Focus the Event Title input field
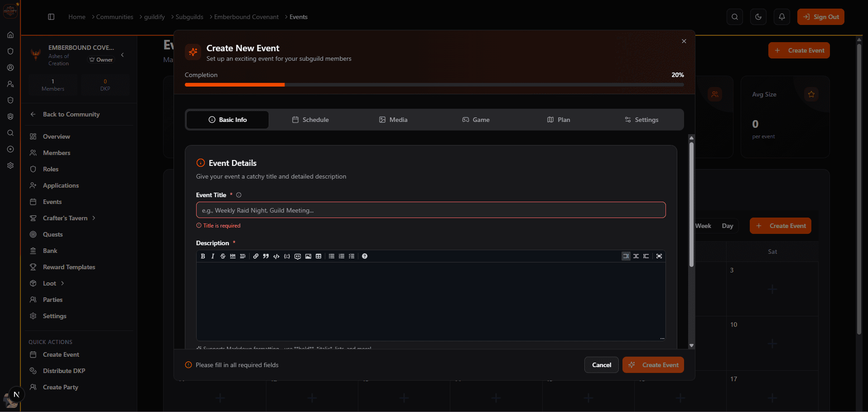 [x=430, y=209]
